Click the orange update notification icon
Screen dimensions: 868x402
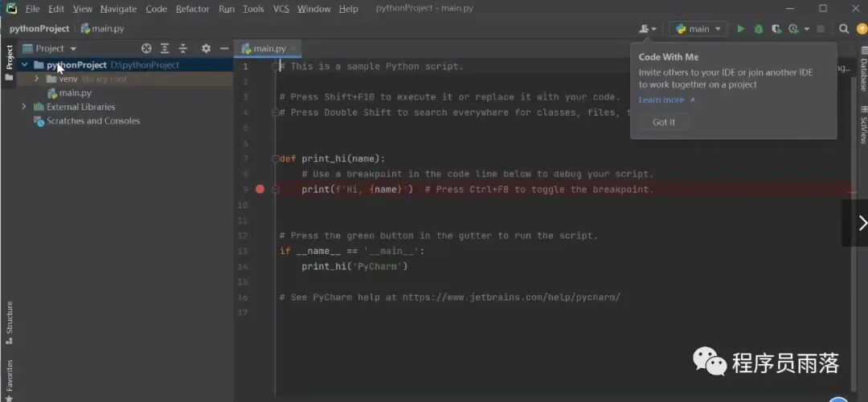pyautogui.click(x=862, y=29)
